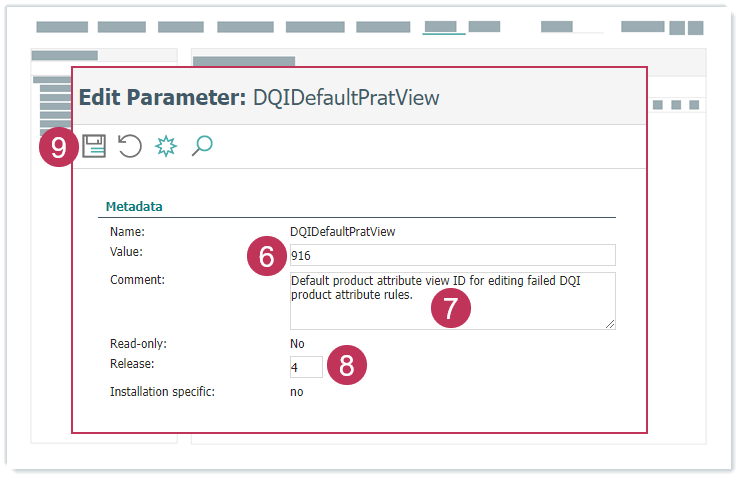Viewport: 741px width, 479px height.
Task: Click the Installation specific value no
Action: tap(296, 392)
